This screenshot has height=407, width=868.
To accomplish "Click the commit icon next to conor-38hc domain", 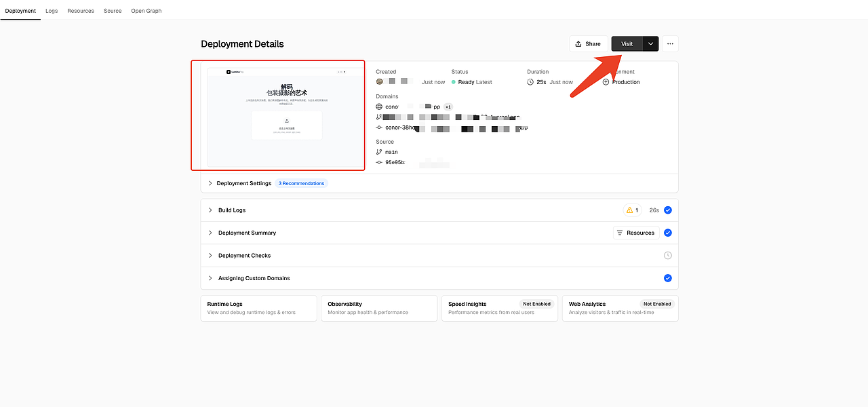I will click(x=379, y=128).
